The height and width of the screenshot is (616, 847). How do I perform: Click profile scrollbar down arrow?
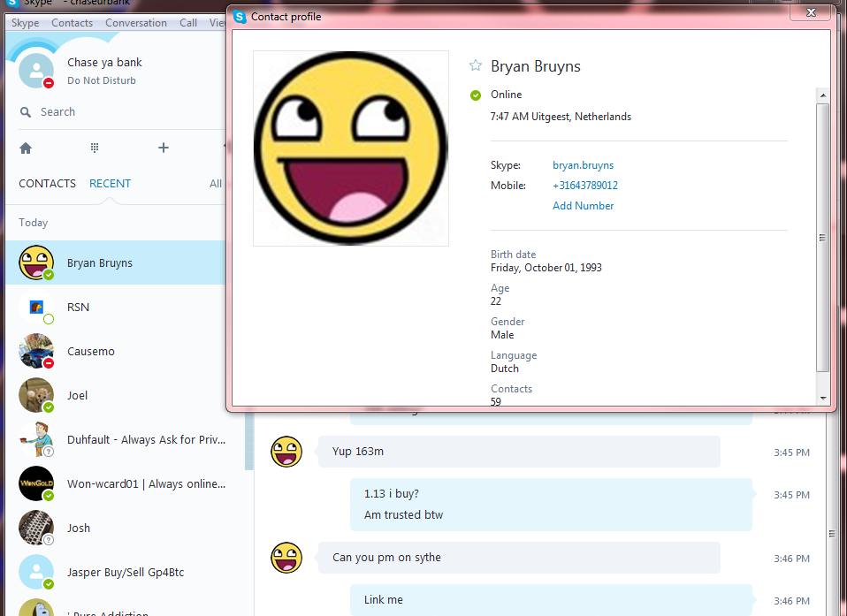[x=823, y=399]
